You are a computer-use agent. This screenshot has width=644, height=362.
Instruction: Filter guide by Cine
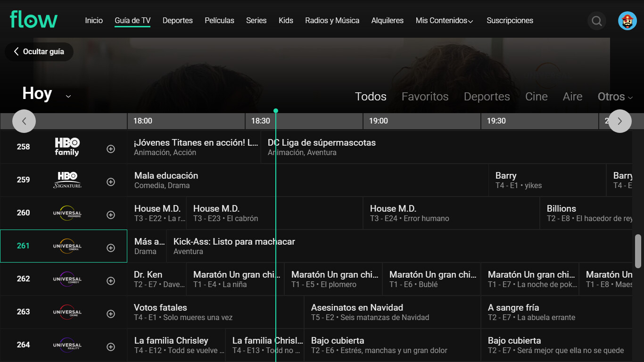537,97
